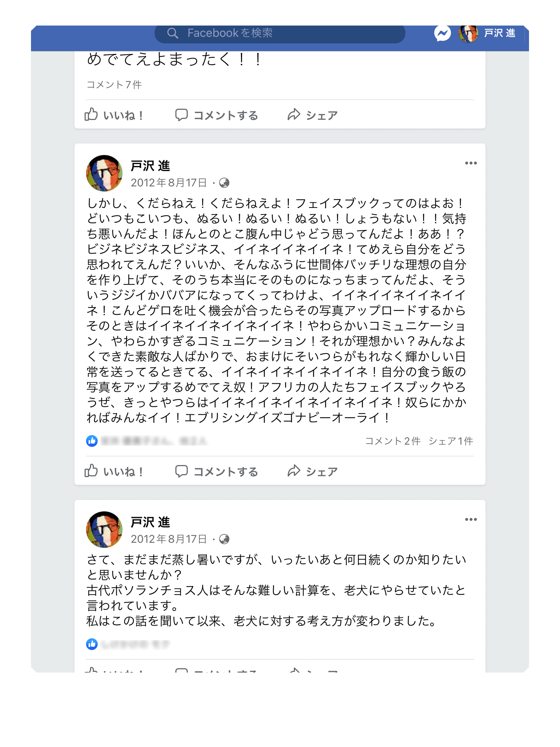Open 2012年8月17日 timestamp of rant post
The width and height of the screenshot is (560, 747).
(169, 183)
